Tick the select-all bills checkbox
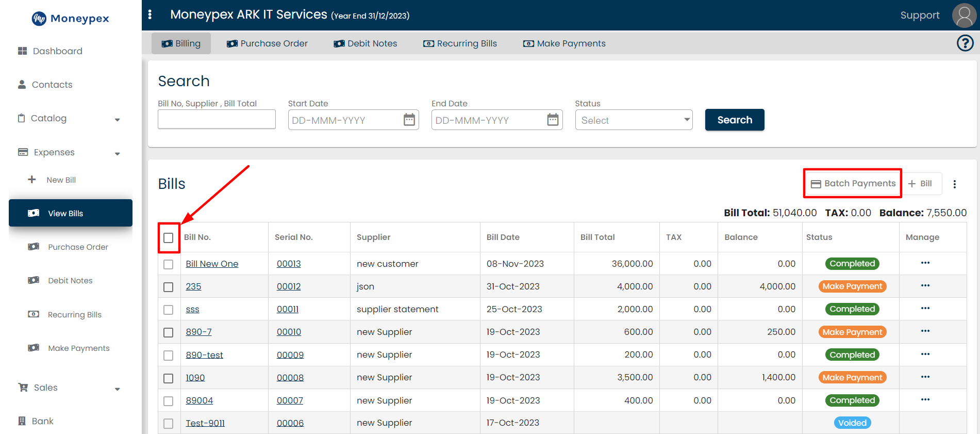This screenshot has width=980, height=434. (169, 238)
